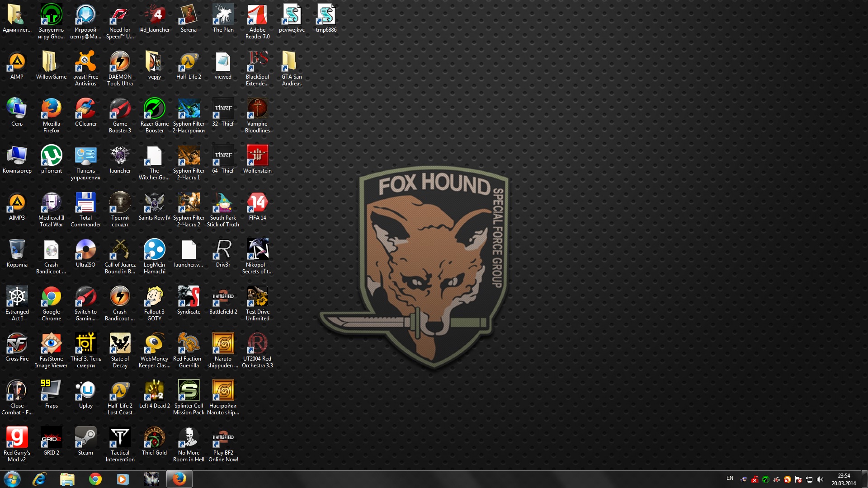The image size is (868, 488).
Task: Launch Play BF2 Online Now! shortcut
Action: click(x=223, y=444)
